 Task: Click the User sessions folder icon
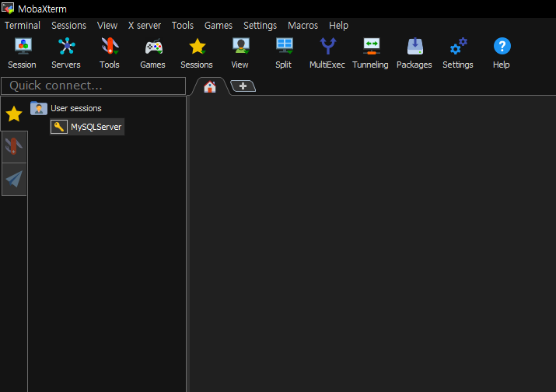39,108
